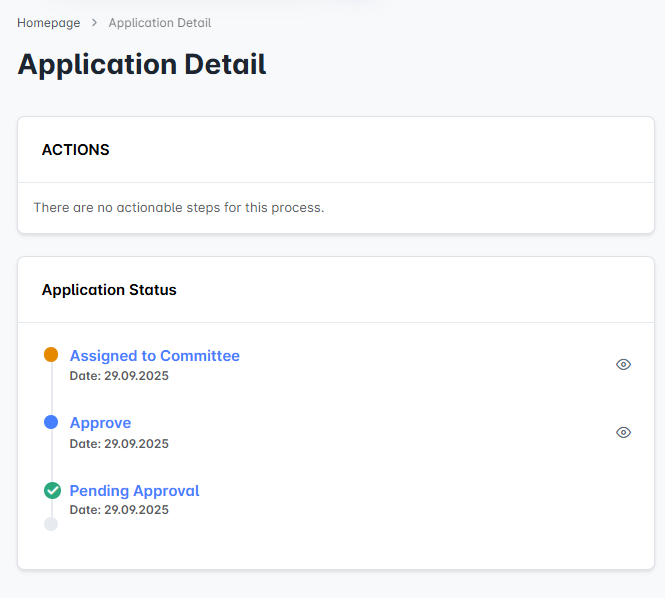Click the orange Assigned to Committee status dot
The width and height of the screenshot is (665, 598).
point(51,355)
